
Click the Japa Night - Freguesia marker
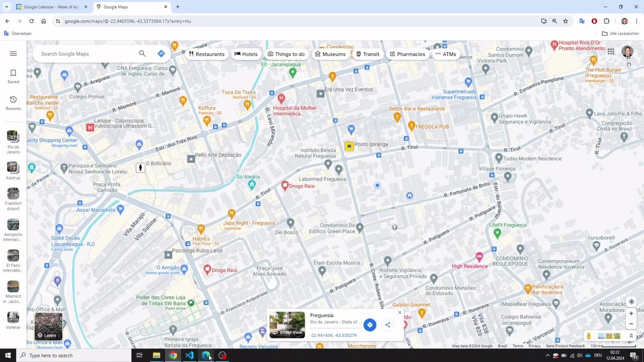231,214
